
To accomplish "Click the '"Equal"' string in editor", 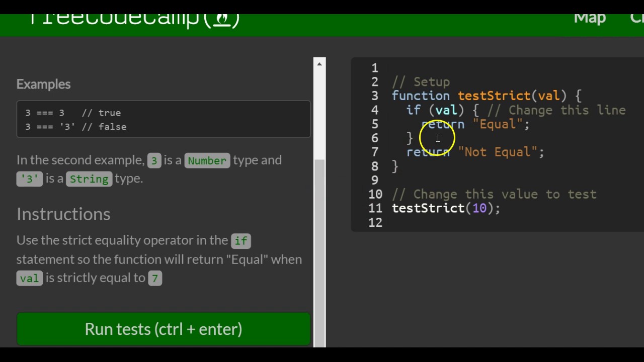I will pos(498,124).
